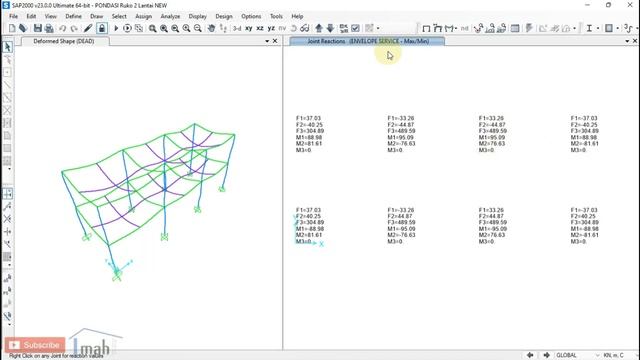Click the Run Analysis play icon
This screenshot has height=360, width=640.
[116, 28]
